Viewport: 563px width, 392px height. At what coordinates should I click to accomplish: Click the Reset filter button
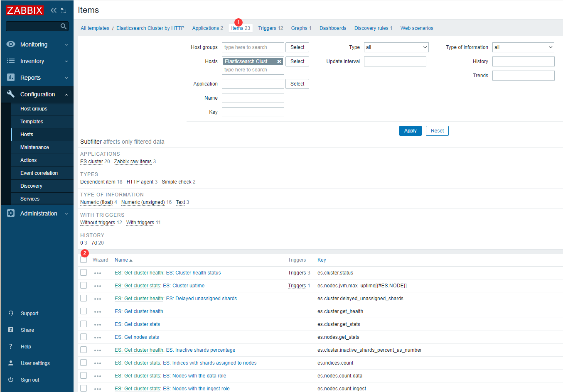tap(437, 131)
